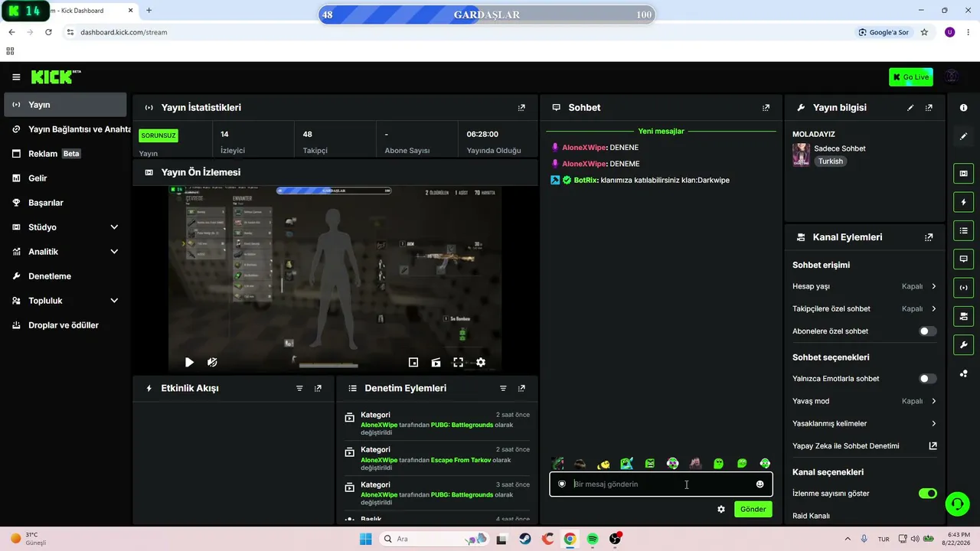
Task: Click the chat message input field
Action: coord(661,484)
